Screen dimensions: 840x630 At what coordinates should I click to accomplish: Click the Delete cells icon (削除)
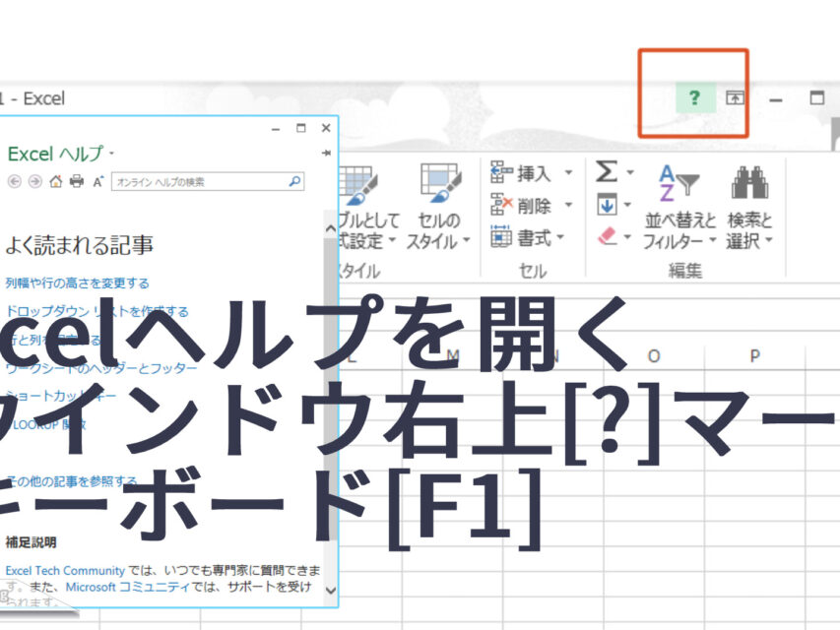502,204
